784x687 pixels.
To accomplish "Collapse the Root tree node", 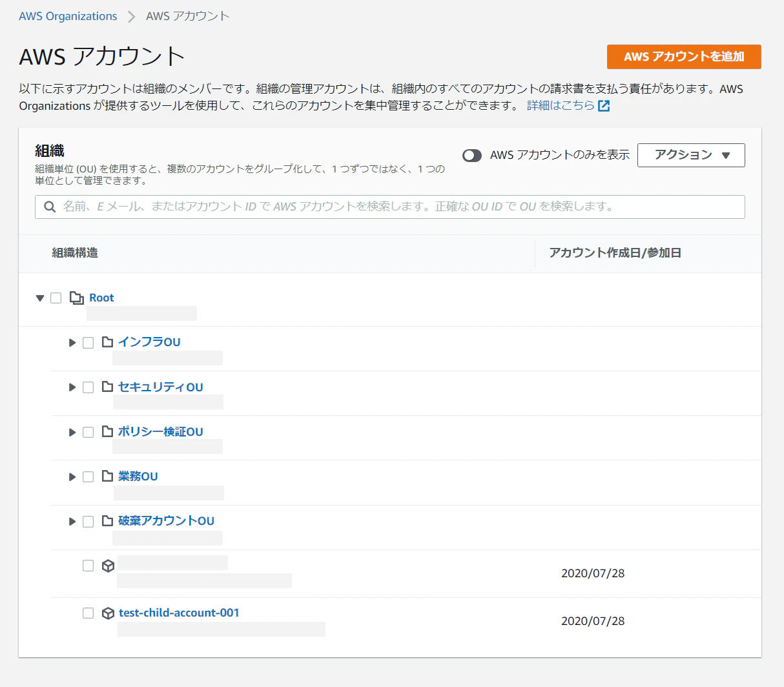I will (40, 298).
